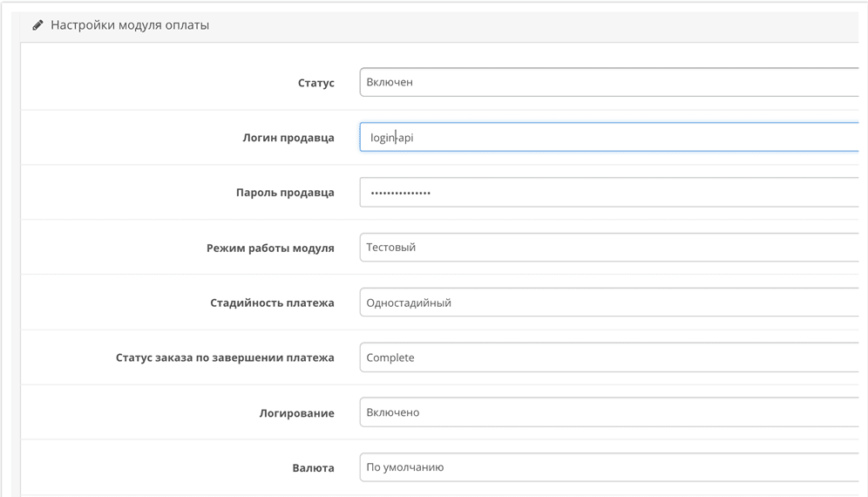Click the 'Валюта' label
The width and height of the screenshot is (868, 497).
click(313, 468)
